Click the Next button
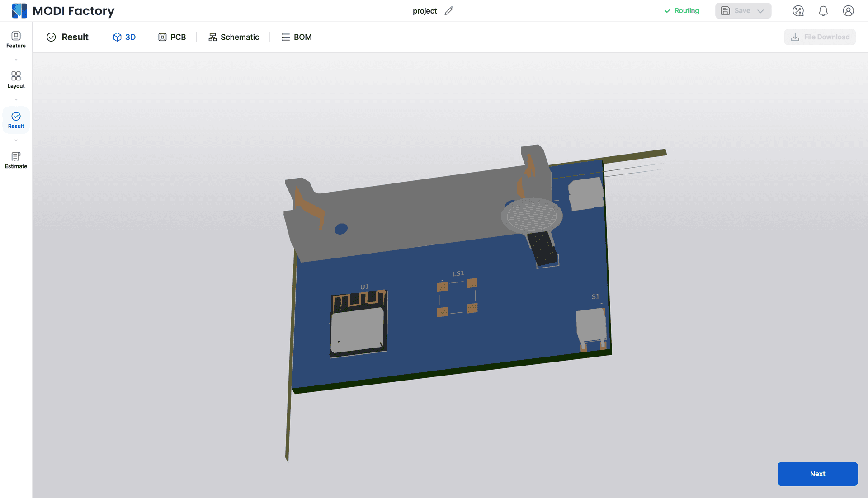The height and width of the screenshot is (498, 868). [817, 474]
